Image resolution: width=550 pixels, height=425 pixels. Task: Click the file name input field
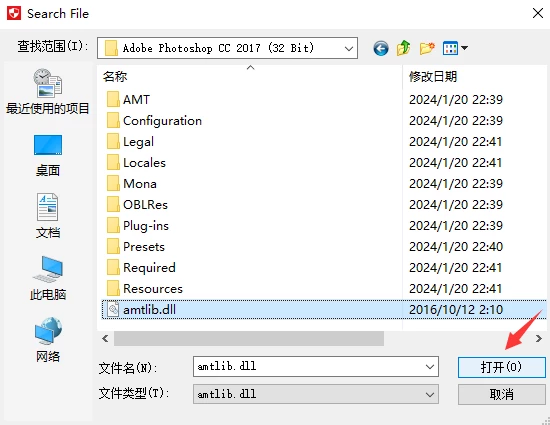(309, 367)
